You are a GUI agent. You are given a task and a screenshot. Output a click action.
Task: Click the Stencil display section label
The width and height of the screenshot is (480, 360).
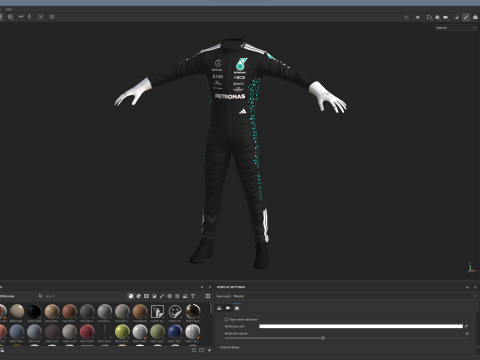[x=230, y=347]
